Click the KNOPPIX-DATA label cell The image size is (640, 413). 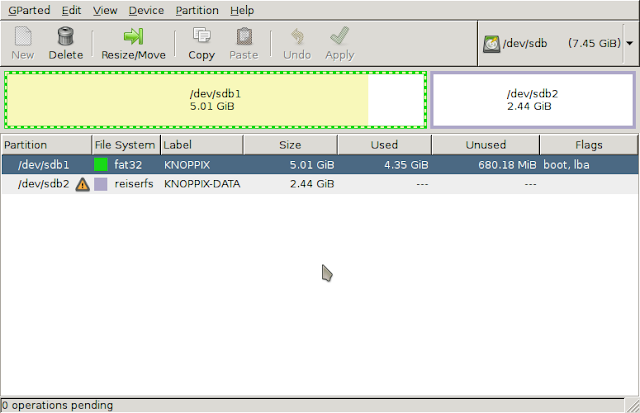202,184
